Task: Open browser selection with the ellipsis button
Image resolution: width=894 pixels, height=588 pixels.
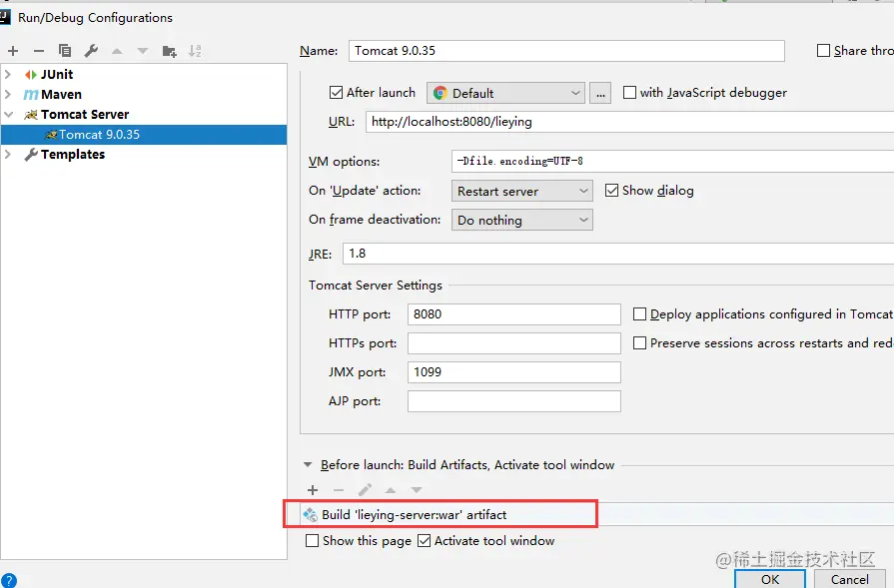Action: 600,93
